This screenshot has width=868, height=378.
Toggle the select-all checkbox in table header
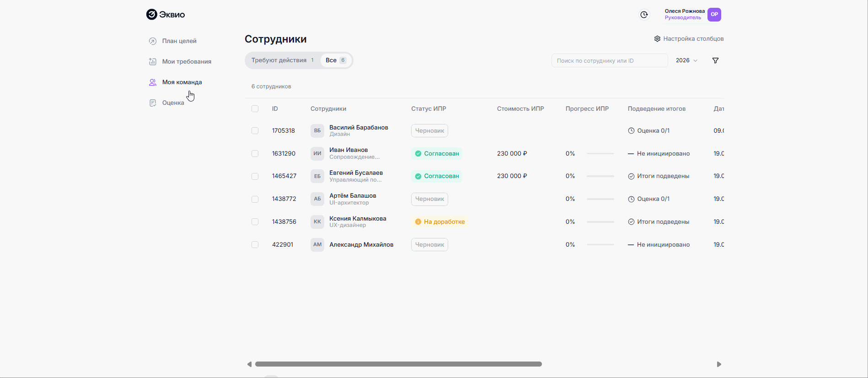[x=255, y=109]
